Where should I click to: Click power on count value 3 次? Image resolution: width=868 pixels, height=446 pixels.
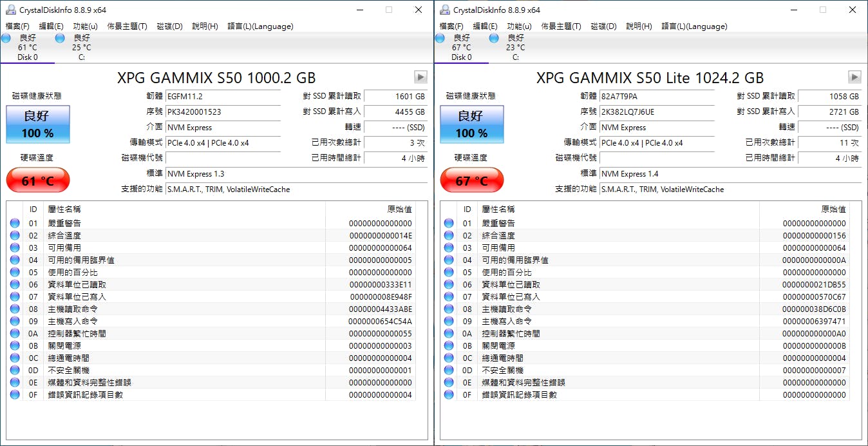pyautogui.click(x=396, y=142)
